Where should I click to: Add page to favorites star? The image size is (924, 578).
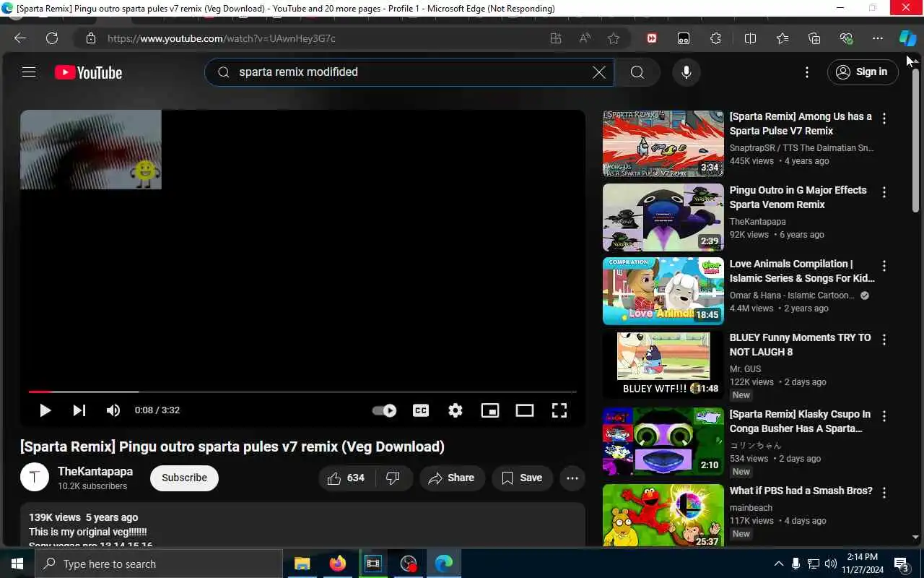point(614,38)
